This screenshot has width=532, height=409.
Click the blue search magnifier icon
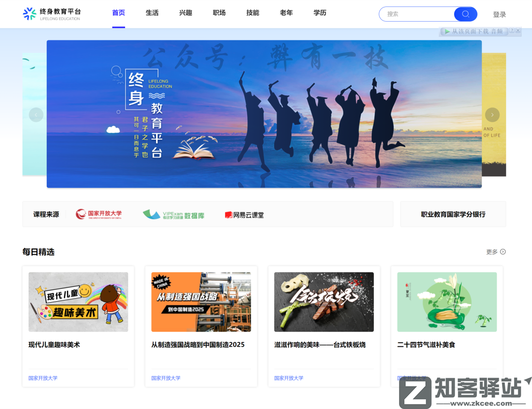465,14
